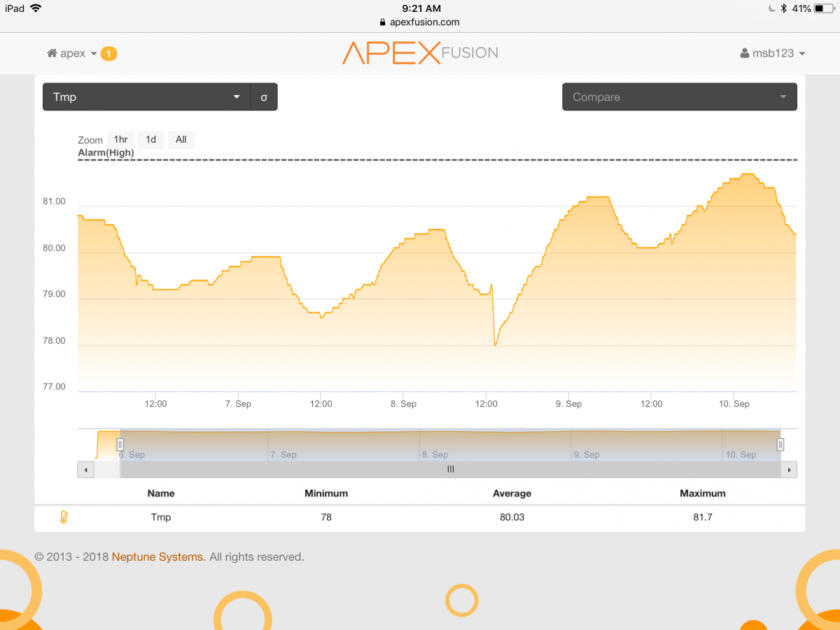Show All data with the zoom button
Viewport: 840px width, 630px height.
(181, 139)
